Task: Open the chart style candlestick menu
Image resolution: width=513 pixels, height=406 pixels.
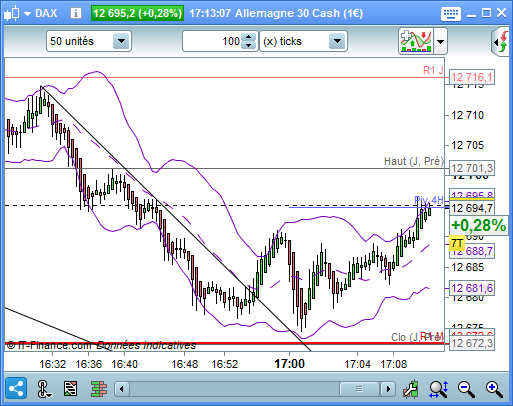Action: tap(17, 13)
